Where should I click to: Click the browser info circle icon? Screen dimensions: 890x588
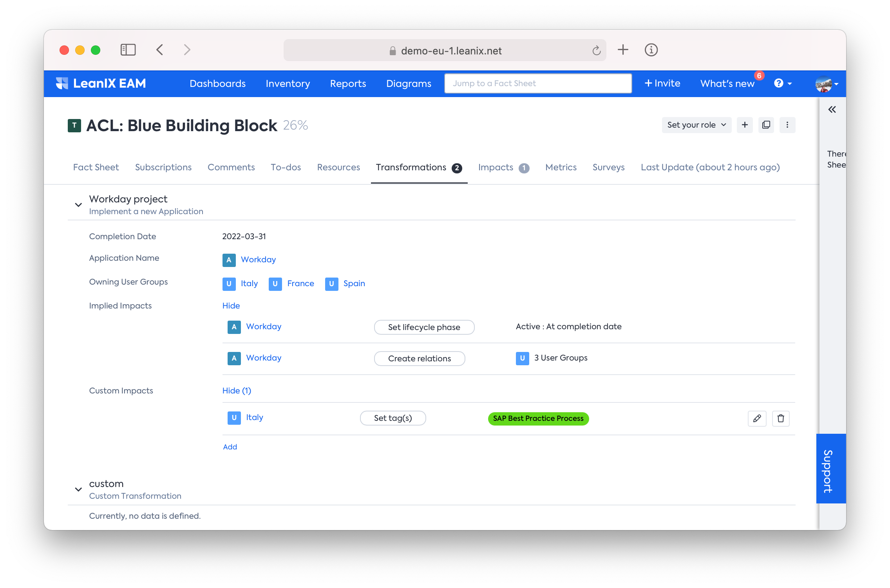(651, 50)
